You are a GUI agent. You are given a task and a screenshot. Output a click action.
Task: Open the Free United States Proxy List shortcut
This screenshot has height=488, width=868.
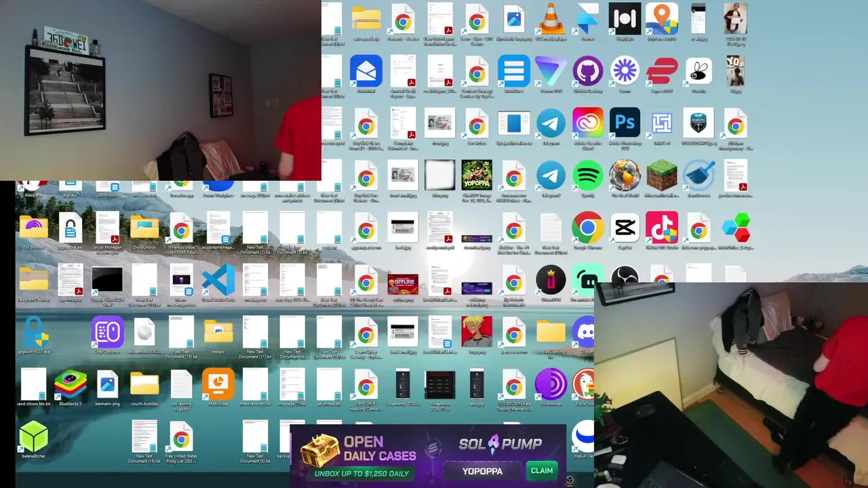181,437
